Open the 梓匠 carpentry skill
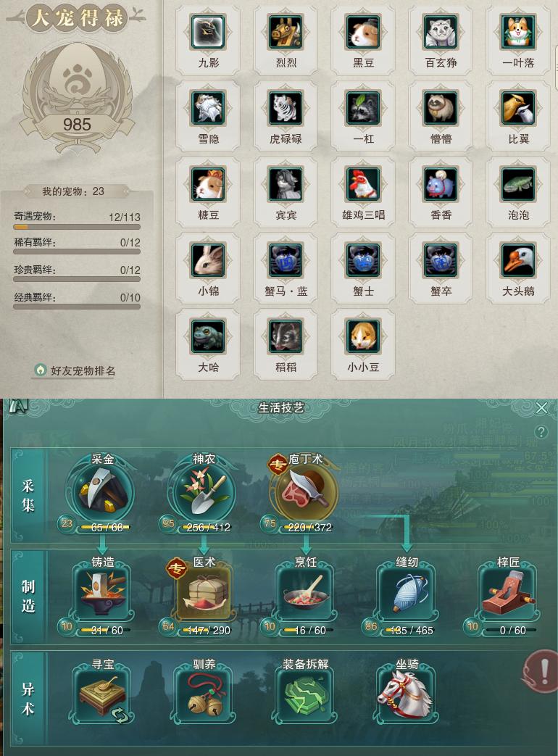Image resolution: width=558 pixels, height=756 pixels. pyautogui.click(x=509, y=594)
